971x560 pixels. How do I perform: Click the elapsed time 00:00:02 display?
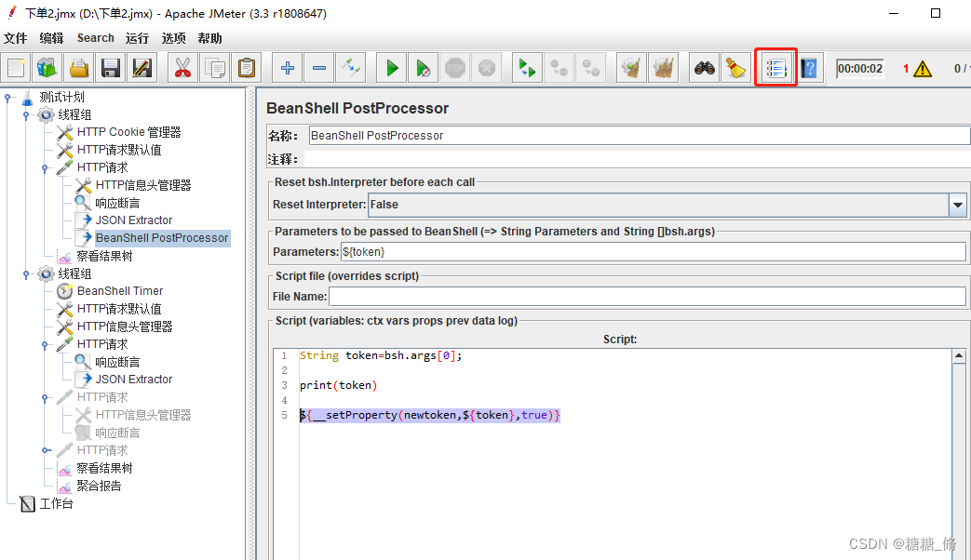click(860, 69)
